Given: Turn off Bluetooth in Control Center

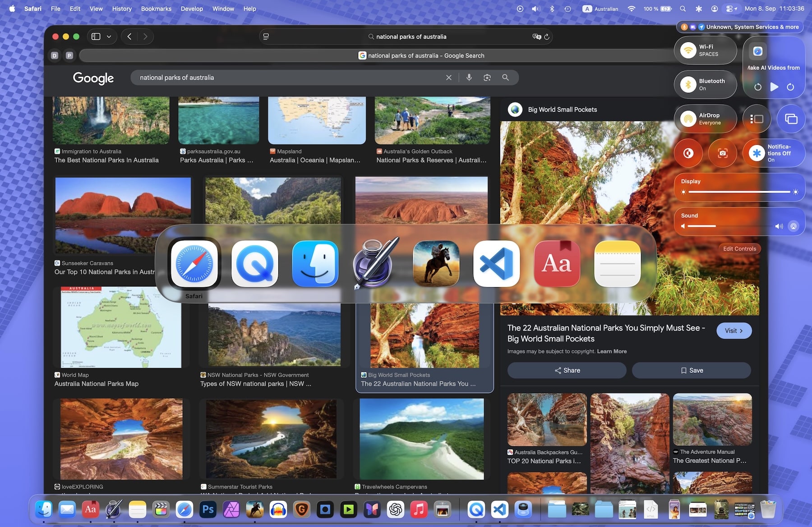Looking at the screenshot, I should [x=688, y=84].
